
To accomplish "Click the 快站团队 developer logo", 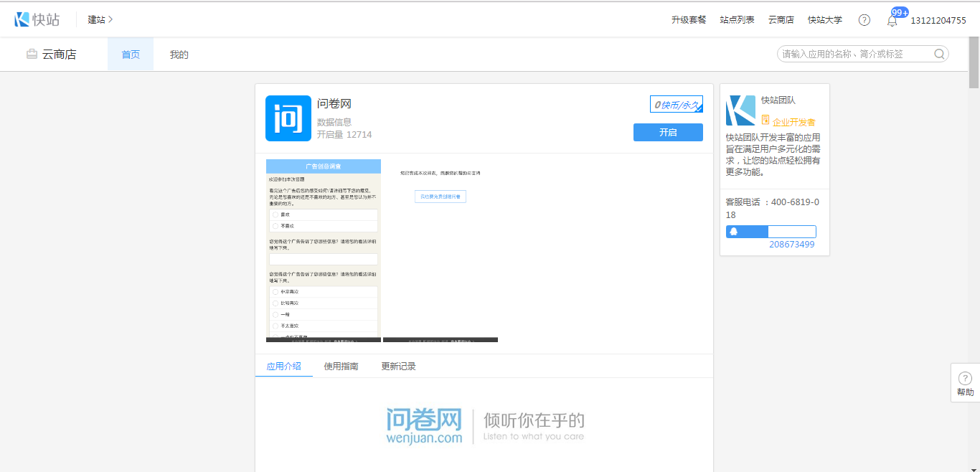I will pos(740,110).
